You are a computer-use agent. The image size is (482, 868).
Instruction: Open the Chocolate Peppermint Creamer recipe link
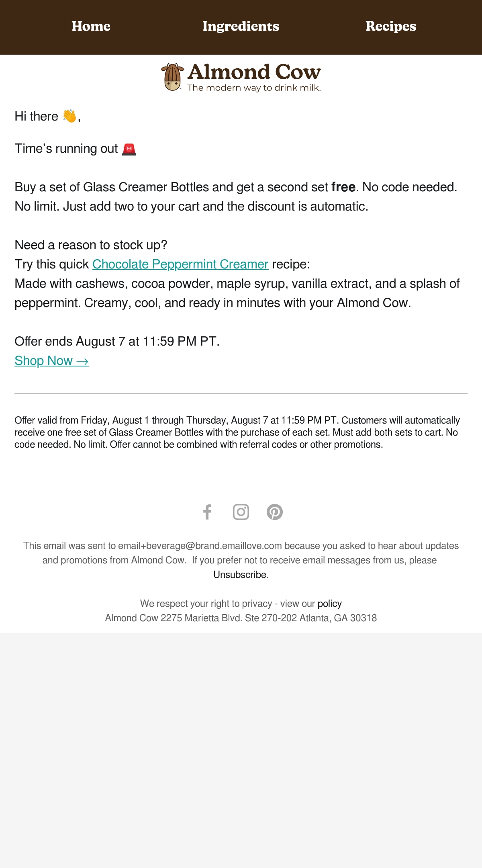click(180, 264)
